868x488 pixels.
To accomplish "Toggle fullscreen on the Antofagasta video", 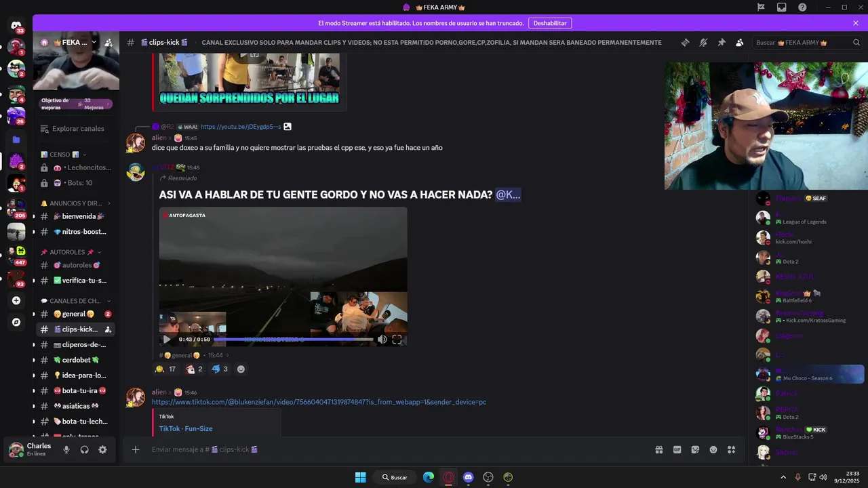I will pos(397,340).
